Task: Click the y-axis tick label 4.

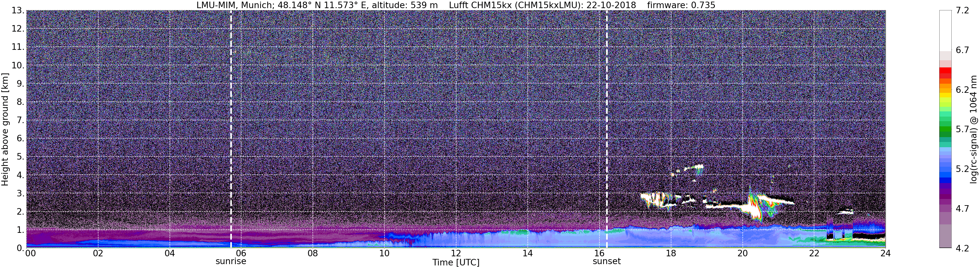Action: pyautogui.click(x=21, y=175)
